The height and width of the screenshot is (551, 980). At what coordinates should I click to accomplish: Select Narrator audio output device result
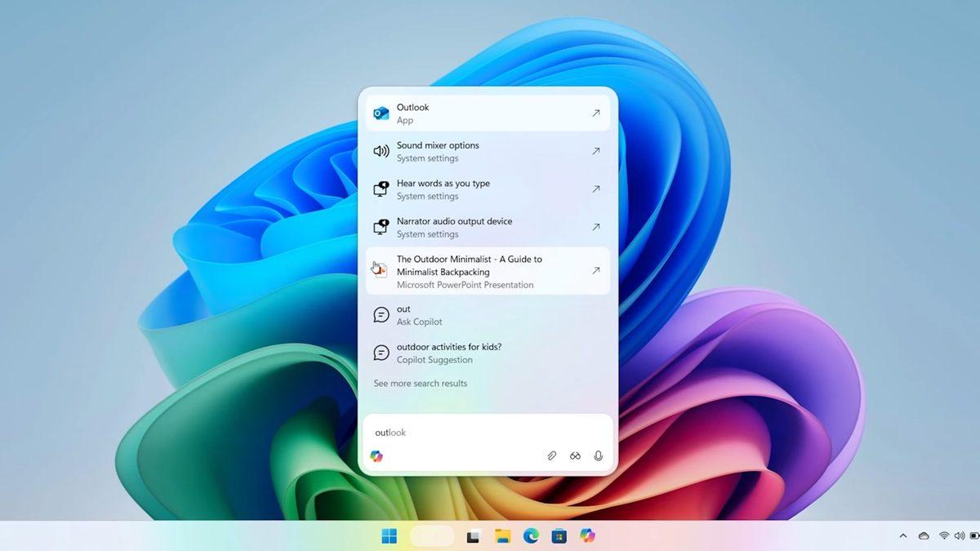[x=488, y=227]
